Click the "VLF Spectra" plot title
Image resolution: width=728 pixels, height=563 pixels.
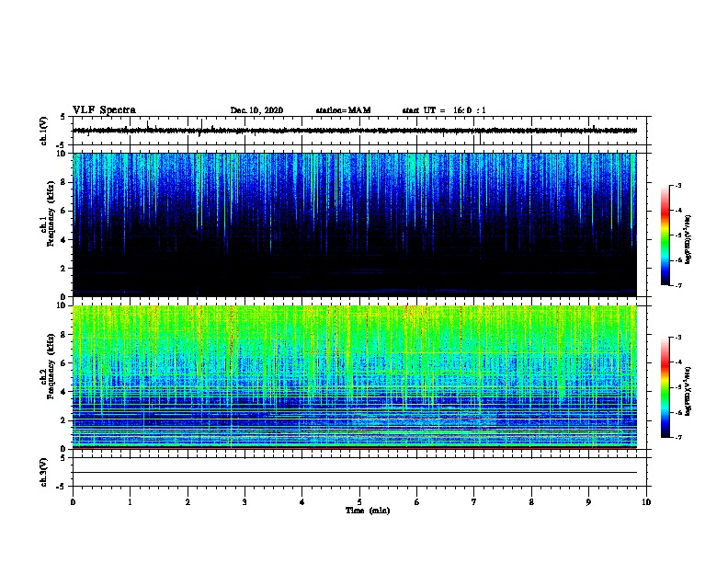[x=104, y=110]
